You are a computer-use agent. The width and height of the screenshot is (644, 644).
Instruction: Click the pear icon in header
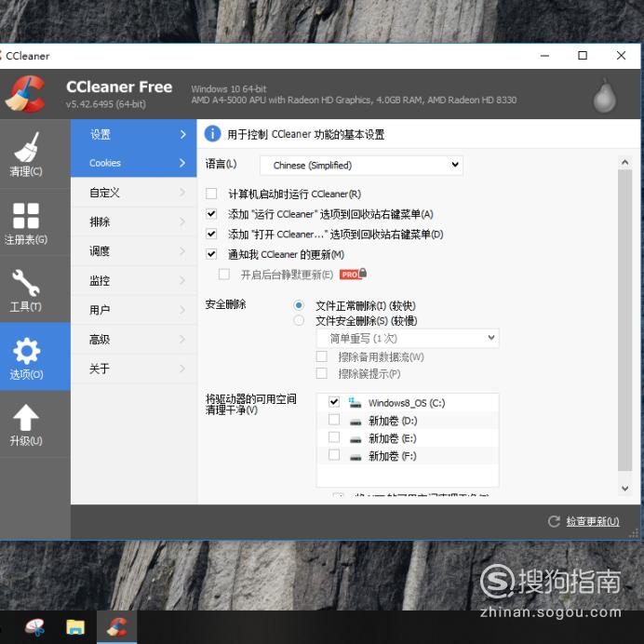point(605,96)
